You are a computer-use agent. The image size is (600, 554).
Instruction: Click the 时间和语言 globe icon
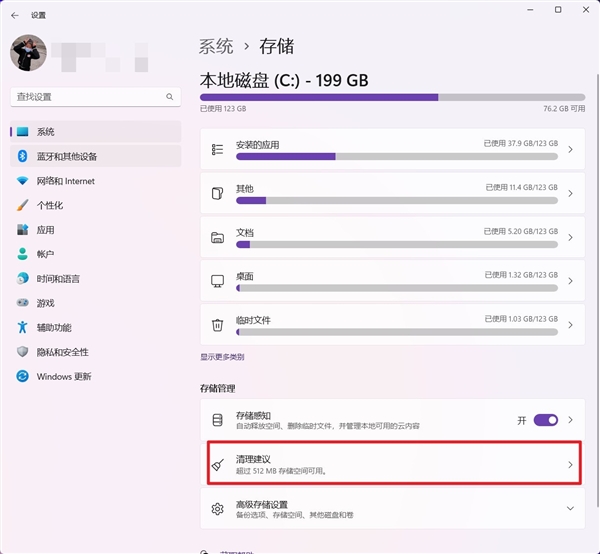pos(23,278)
